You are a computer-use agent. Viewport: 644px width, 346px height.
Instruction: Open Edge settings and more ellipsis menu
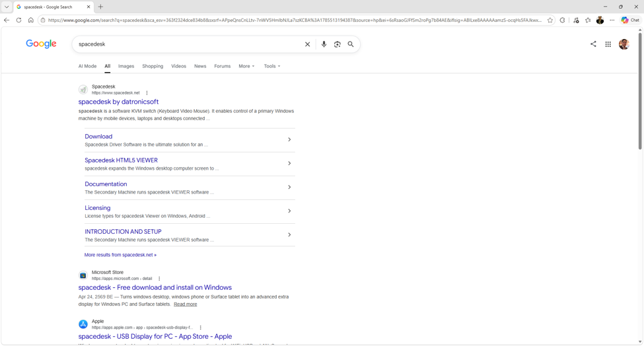click(x=612, y=20)
